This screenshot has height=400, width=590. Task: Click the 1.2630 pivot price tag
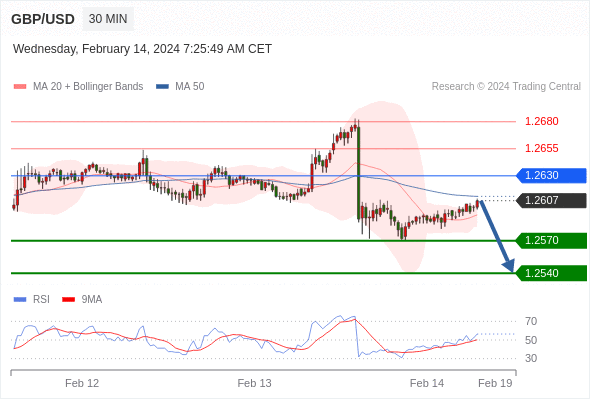click(x=551, y=175)
